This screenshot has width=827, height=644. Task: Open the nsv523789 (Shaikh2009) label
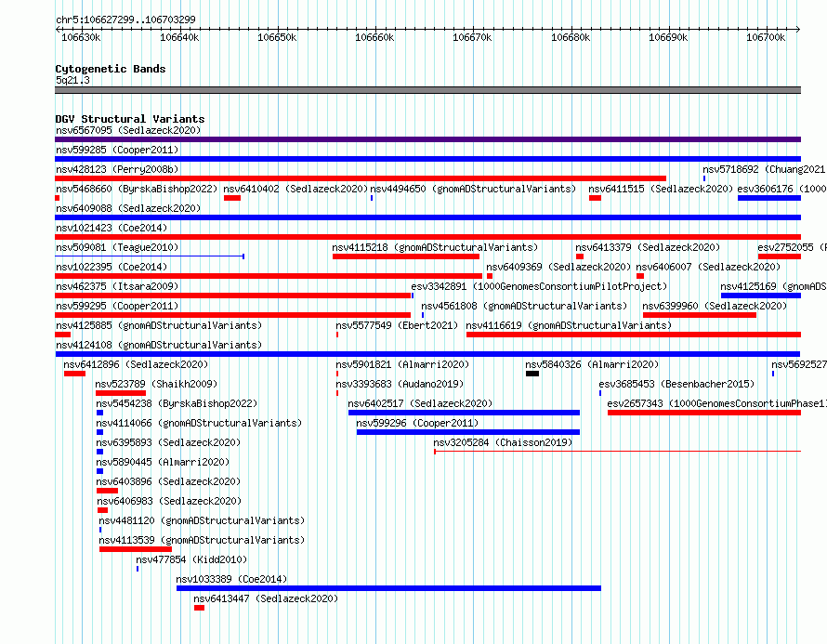pos(156,384)
